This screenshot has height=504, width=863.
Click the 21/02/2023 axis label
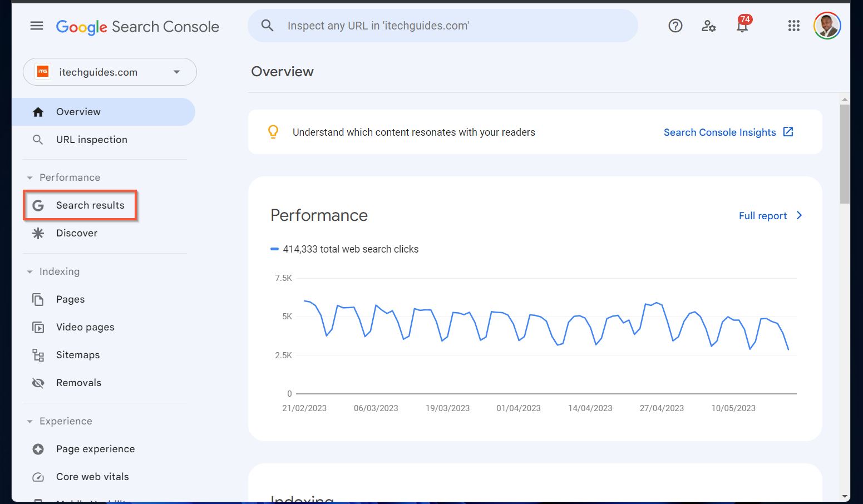(x=304, y=408)
